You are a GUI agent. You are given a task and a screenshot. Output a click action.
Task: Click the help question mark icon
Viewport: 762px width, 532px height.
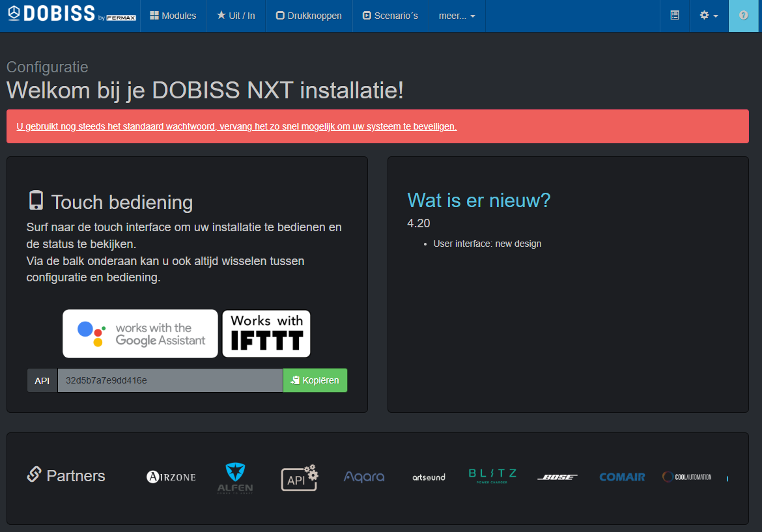click(x=743, y=16)
